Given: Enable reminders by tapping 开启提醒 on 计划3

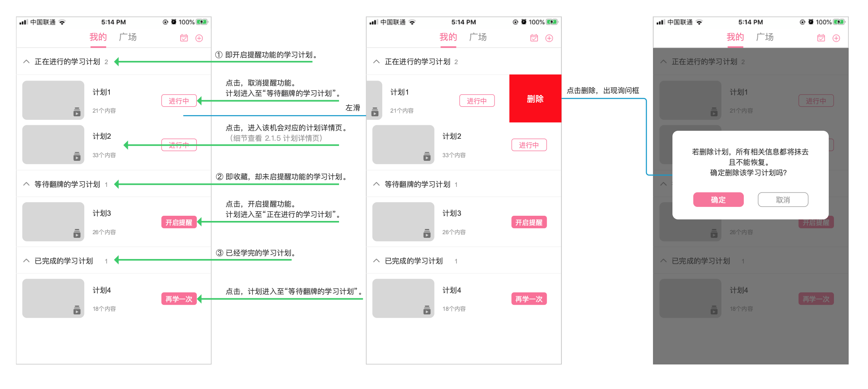Looking at the screenshot, I should click(x=179, y=222).
